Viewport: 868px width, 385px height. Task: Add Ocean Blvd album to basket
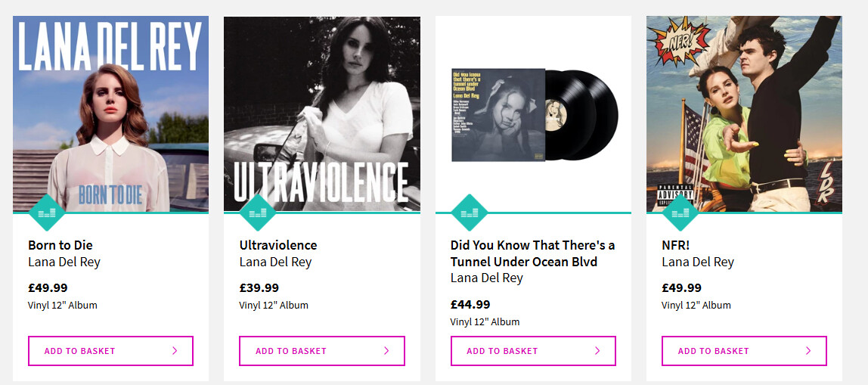tap(532, 351)
